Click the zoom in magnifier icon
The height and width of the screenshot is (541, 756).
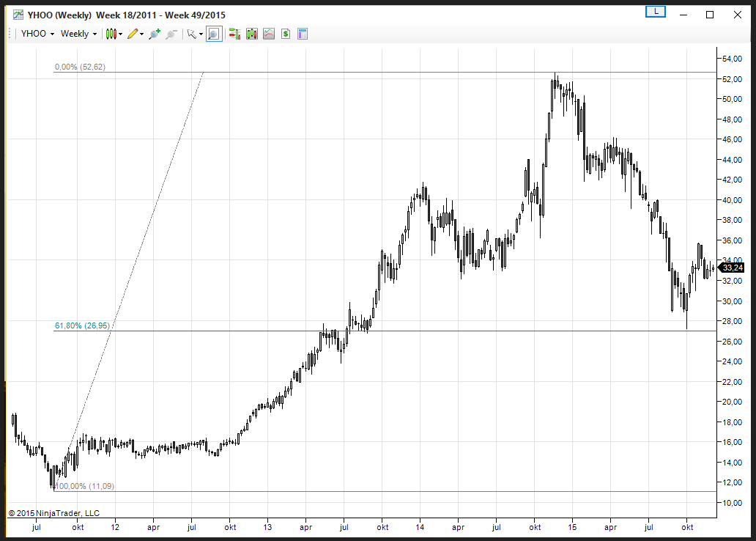coord(154,34)
